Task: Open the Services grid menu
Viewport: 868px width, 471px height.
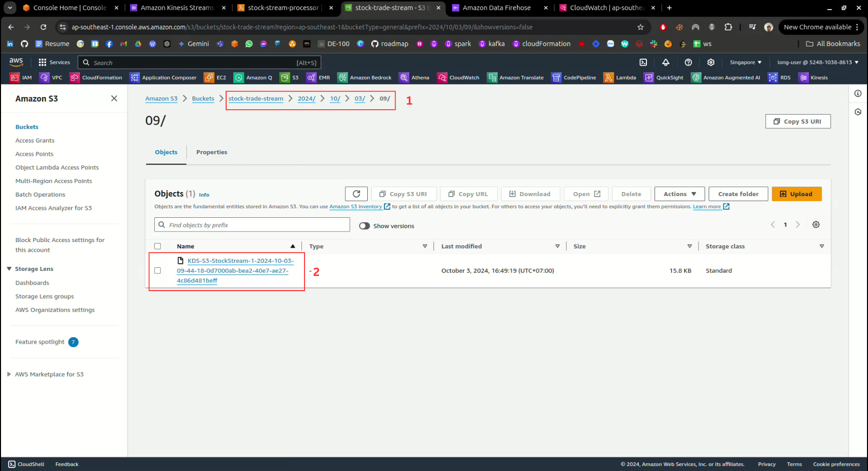Action: coord(54,63)
